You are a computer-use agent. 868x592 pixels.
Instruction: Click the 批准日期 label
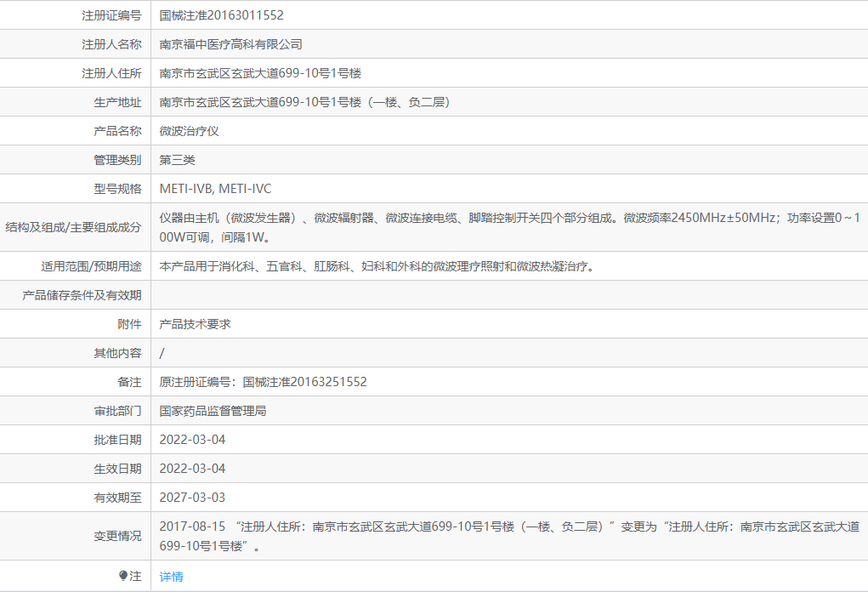pyautogui.click(x=118, y=440)
